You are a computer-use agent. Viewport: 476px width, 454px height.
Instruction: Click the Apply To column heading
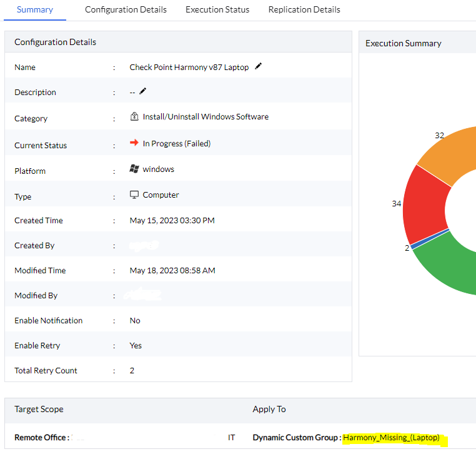(x=269, y=409)
